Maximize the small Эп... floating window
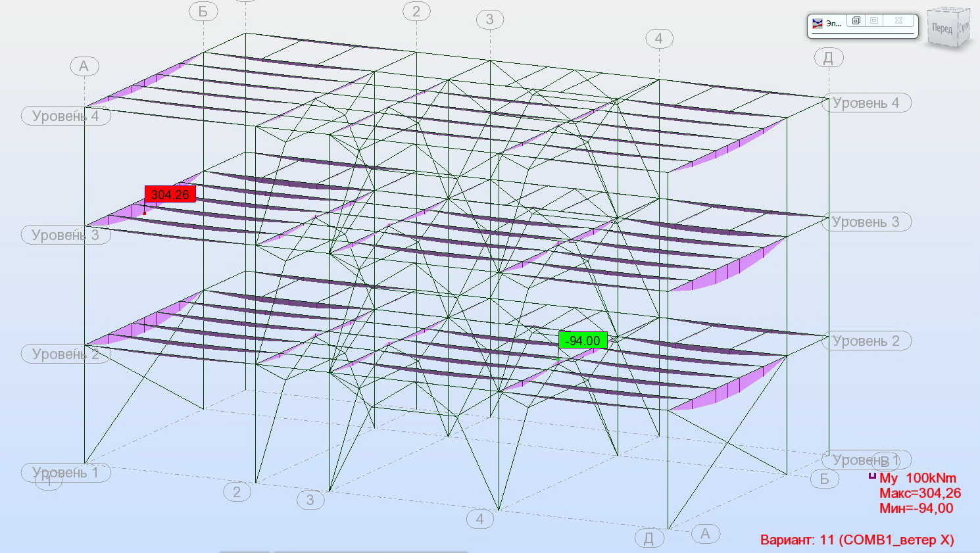Screen dimensions: 980x553 point(874,21)
